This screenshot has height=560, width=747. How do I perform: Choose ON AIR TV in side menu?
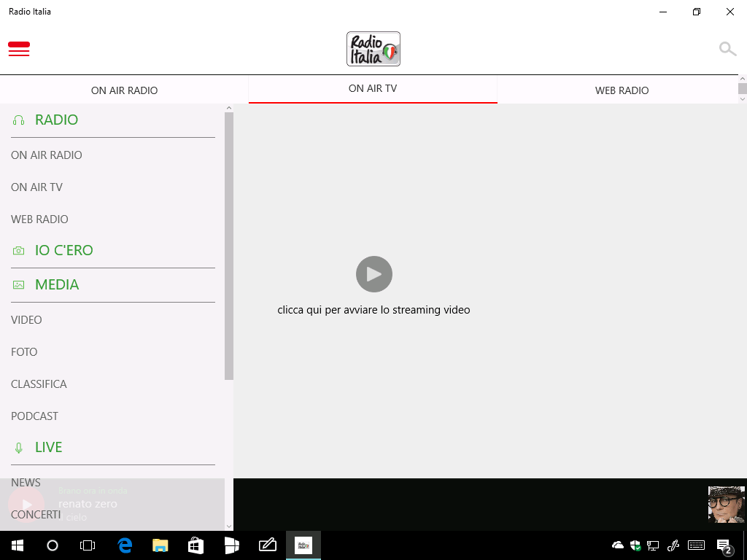[x=36, y=187]
